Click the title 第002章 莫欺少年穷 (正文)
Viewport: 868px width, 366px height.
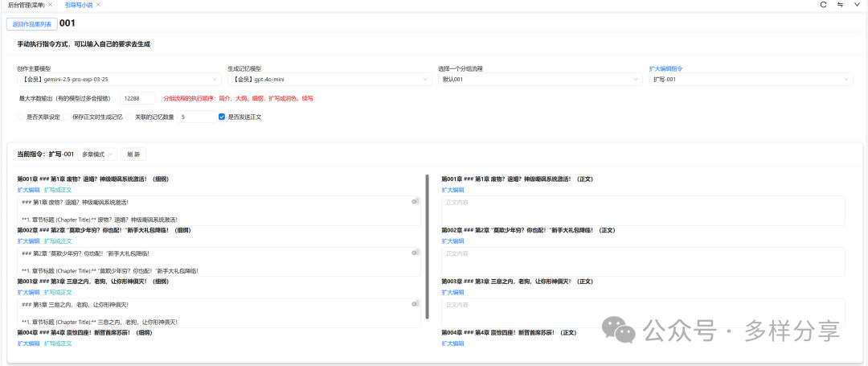[x=529, y=230]
